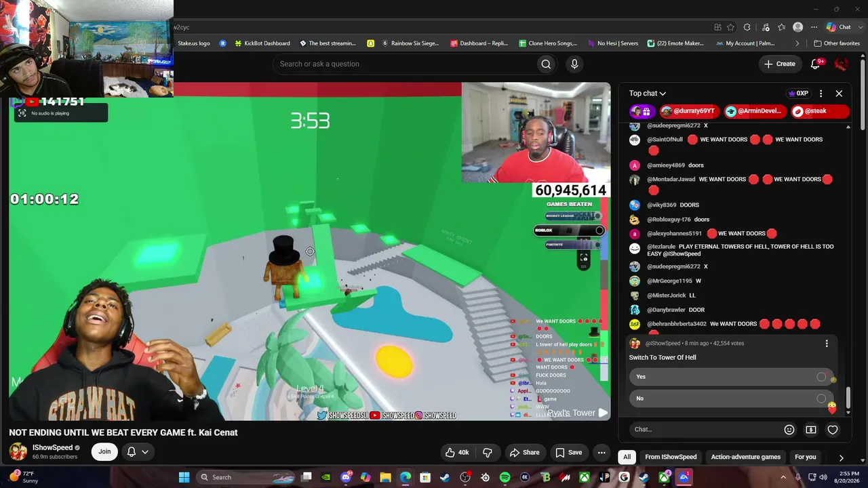Screen dimensions: 868x488
Task: Save the video to playlist
Action: point(568,453)
